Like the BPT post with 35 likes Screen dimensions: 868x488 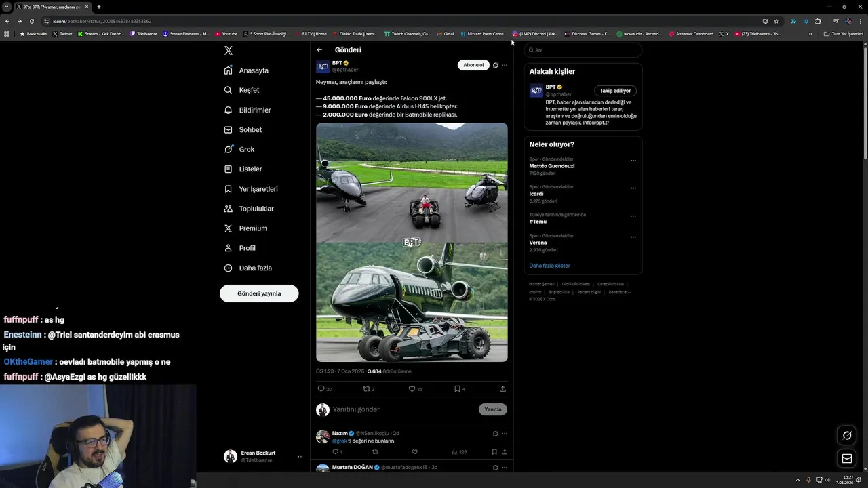click(412, 389)
